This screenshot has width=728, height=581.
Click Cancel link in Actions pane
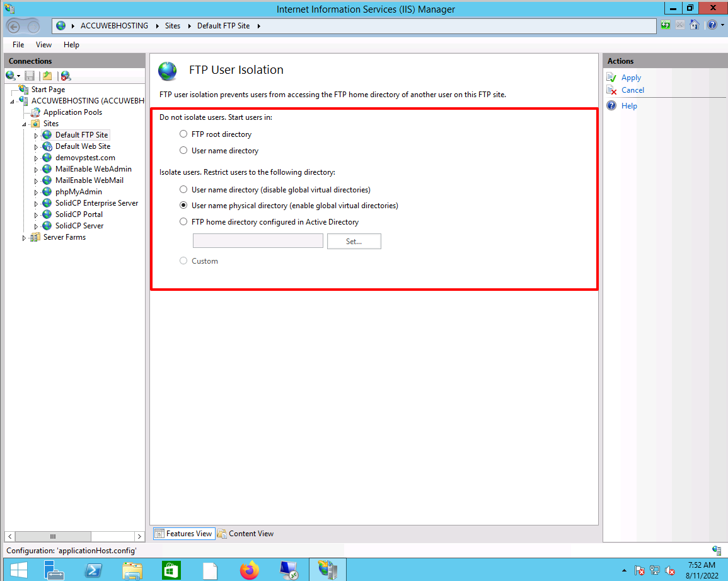[x=632, y=90]
